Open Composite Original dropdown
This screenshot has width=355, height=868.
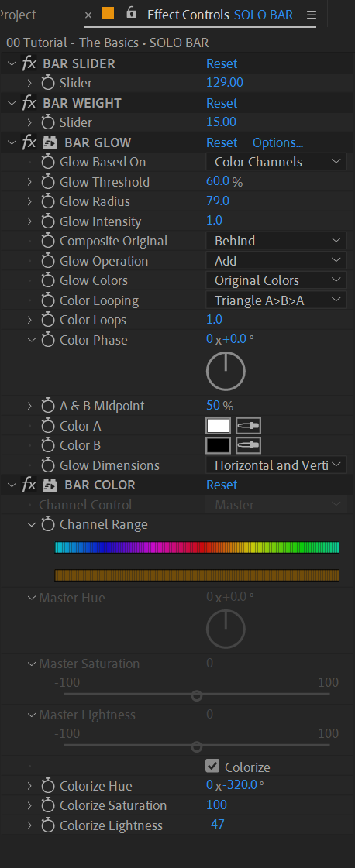277,242
